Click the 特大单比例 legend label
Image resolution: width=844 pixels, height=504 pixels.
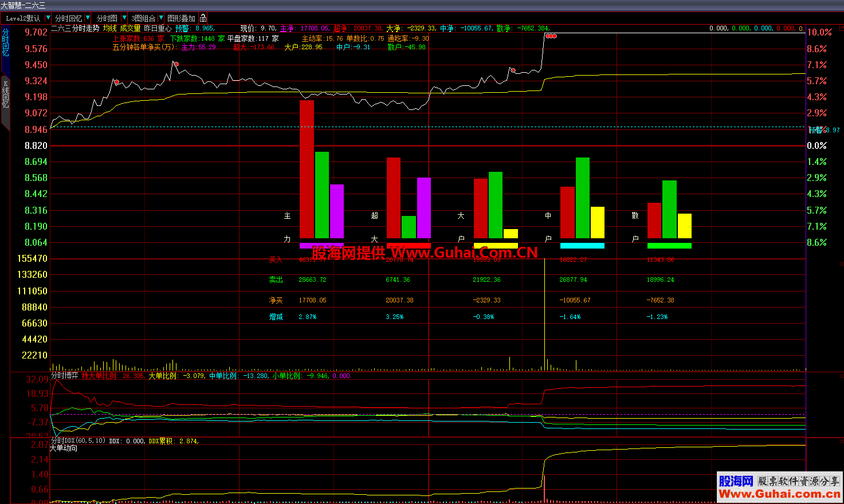click(100, 376)
